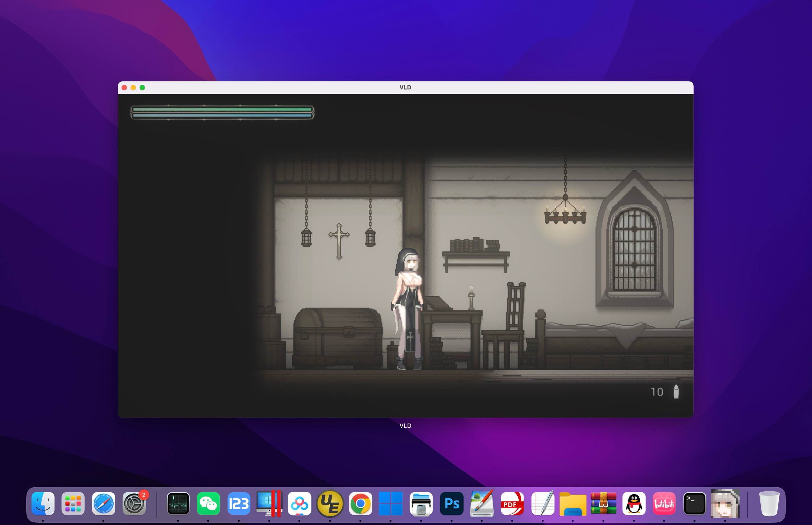
Task: Open Activity Monitor in the Dock
Action: [178, 504]
